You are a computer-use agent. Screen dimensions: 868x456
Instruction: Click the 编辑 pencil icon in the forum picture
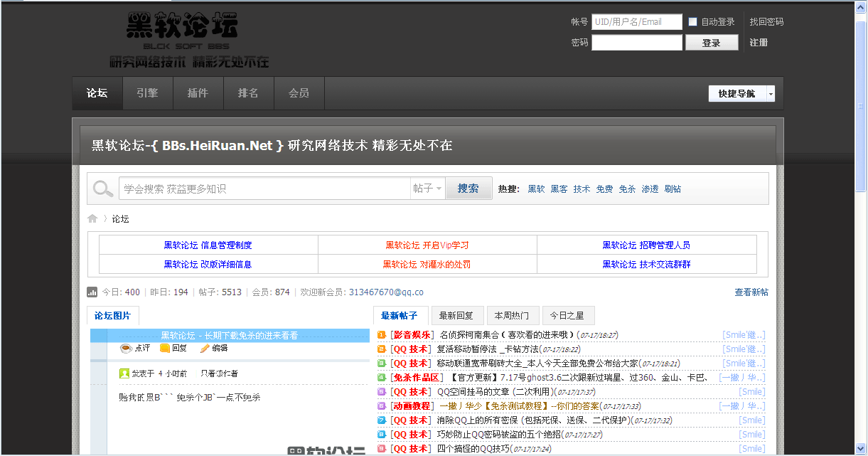click(205, 348)
